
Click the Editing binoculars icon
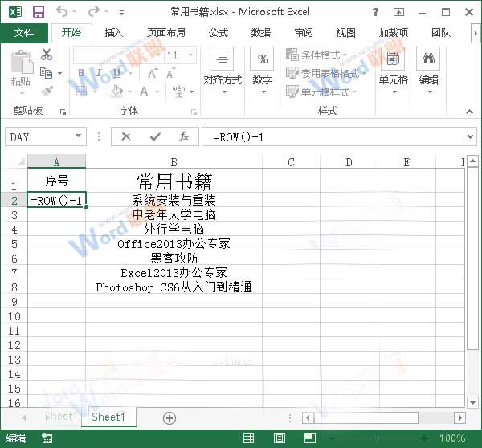(428, 68)
